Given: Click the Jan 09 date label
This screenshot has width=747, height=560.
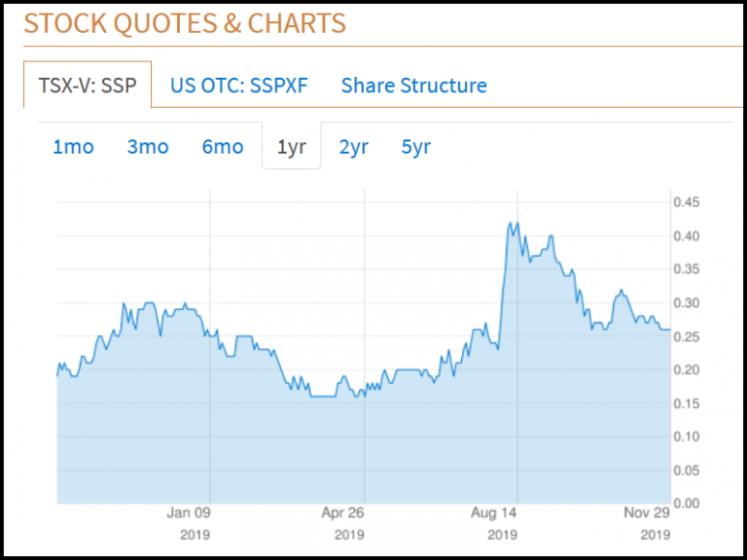Looking at the screenshot, I should 189,515.
